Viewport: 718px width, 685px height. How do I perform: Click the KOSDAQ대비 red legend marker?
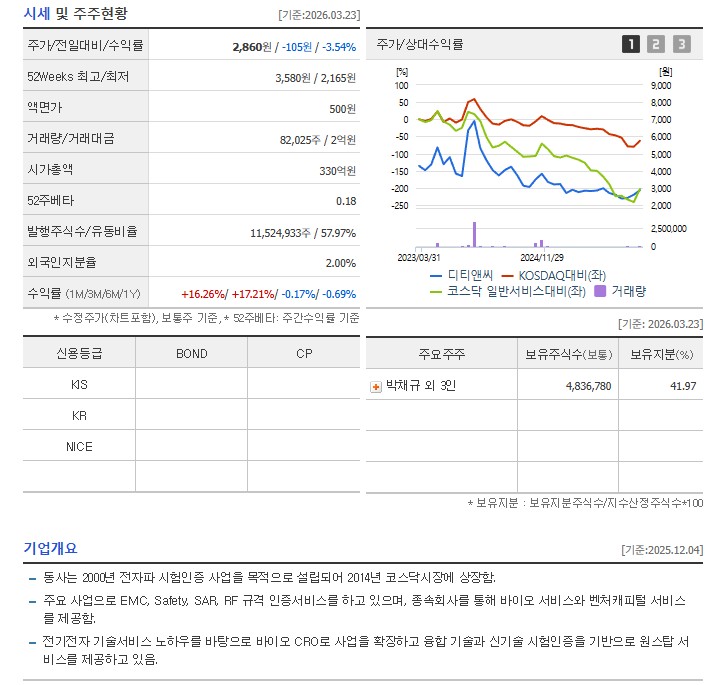click(x=507, y=276)
